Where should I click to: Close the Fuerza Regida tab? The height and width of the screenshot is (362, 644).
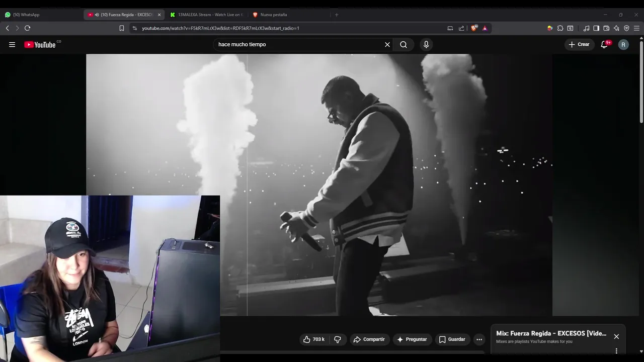click(159, 15)
